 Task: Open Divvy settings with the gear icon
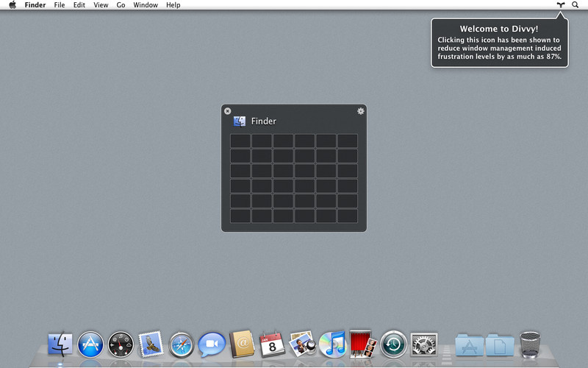360,111
